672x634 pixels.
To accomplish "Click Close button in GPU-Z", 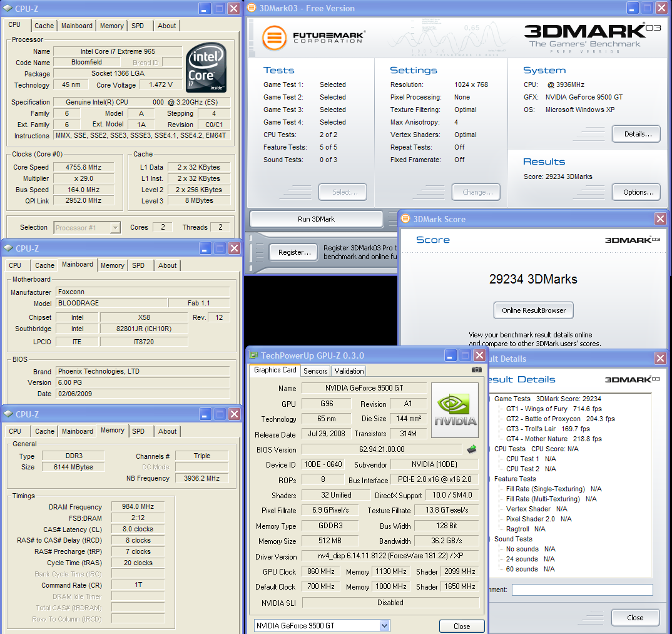I will coord(462,626).
